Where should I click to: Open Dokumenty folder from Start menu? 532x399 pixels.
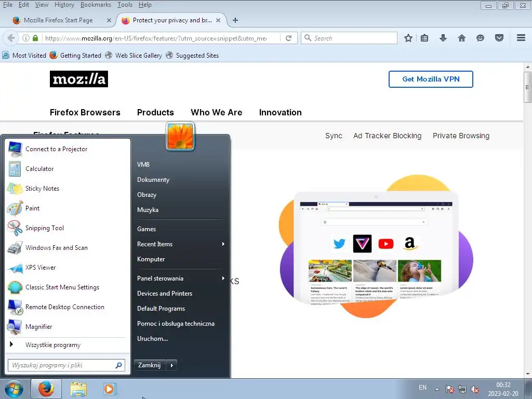pos(153,180)
